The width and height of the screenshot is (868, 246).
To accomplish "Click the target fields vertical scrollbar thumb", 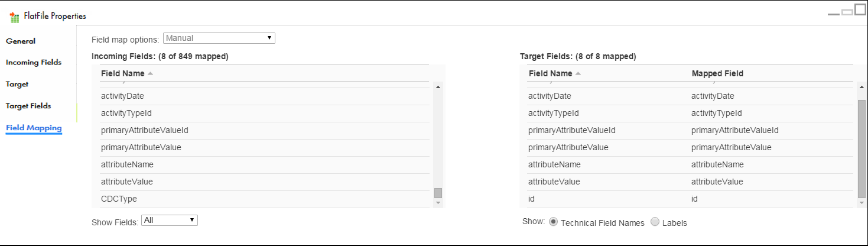I will tap(862, 148).
